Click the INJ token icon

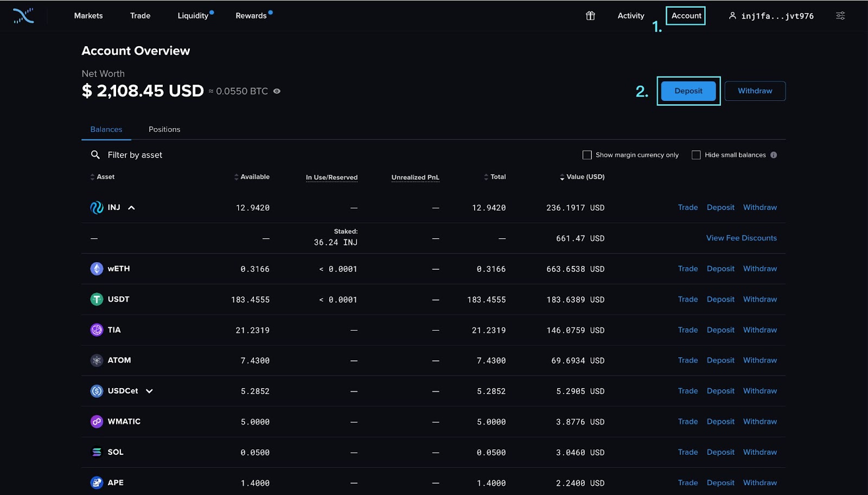(x=97, y=207)
